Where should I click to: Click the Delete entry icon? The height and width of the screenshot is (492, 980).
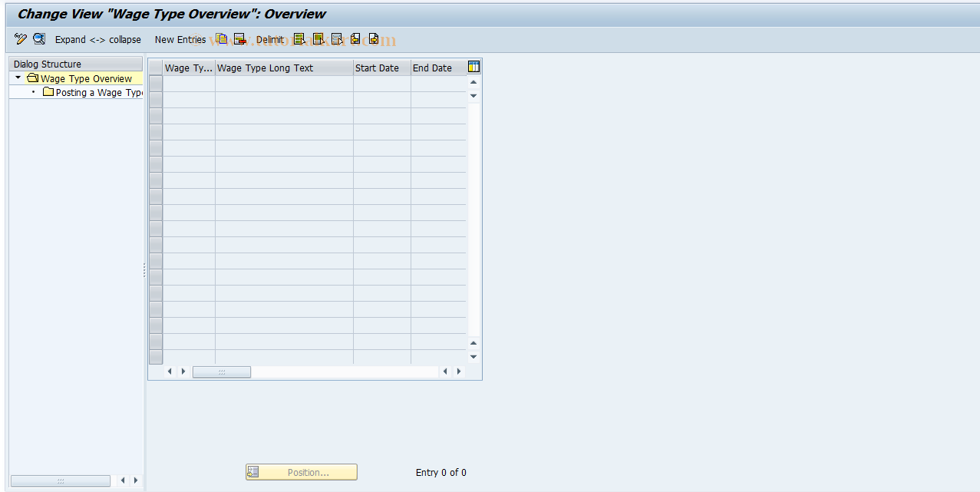pos(240,39)
